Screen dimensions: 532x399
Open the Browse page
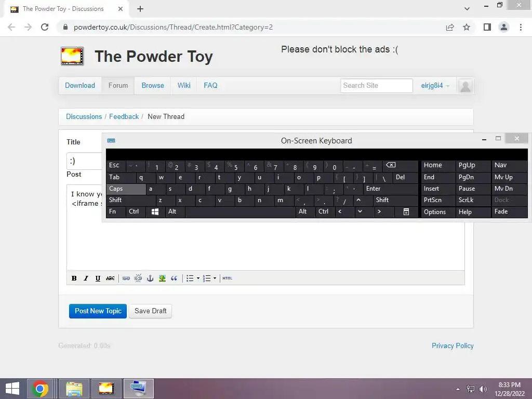[153, 86]
